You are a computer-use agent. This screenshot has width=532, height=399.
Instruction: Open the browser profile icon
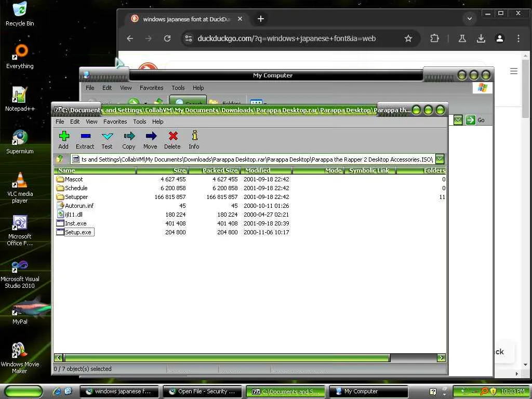point(499,38)
